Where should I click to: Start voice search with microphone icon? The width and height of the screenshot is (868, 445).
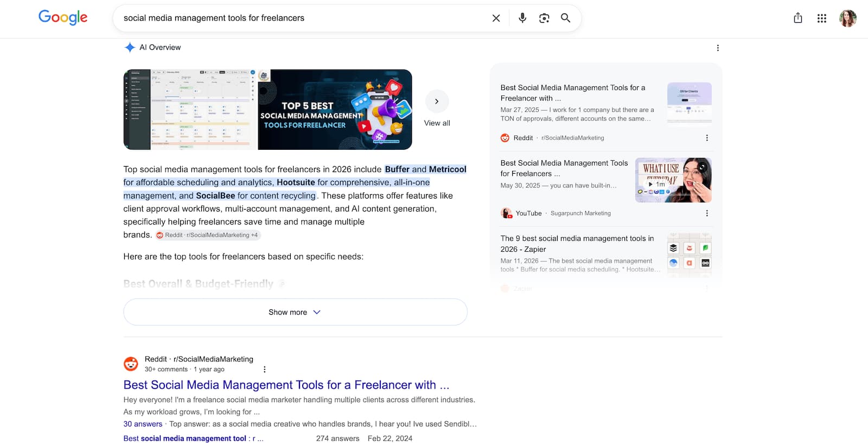pyautogui.click(x=522, y=18)
